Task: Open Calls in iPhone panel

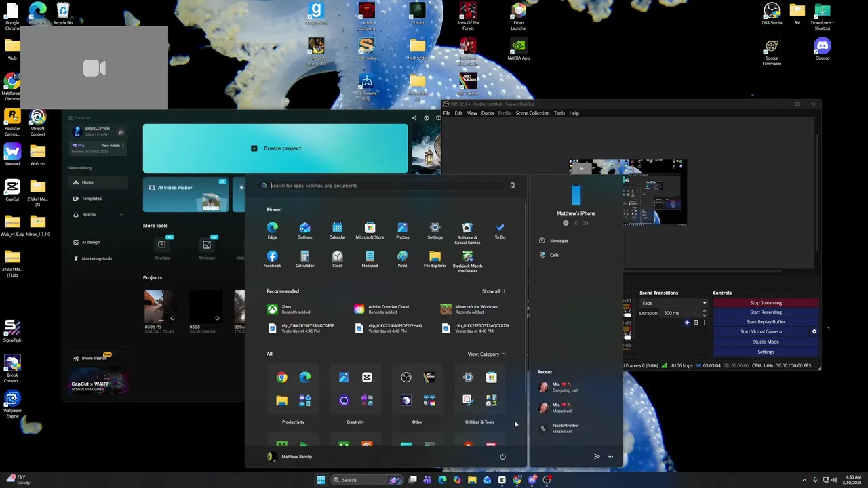Action: 549,255
